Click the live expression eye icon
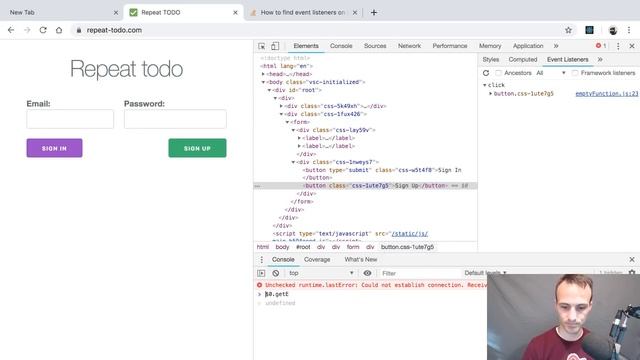 tap(367, 273)
